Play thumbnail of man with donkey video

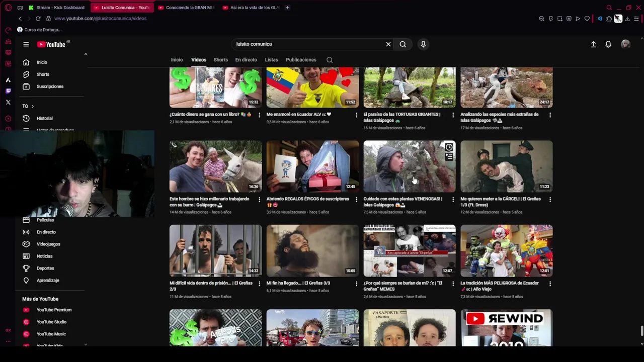[x=215, y=166]
